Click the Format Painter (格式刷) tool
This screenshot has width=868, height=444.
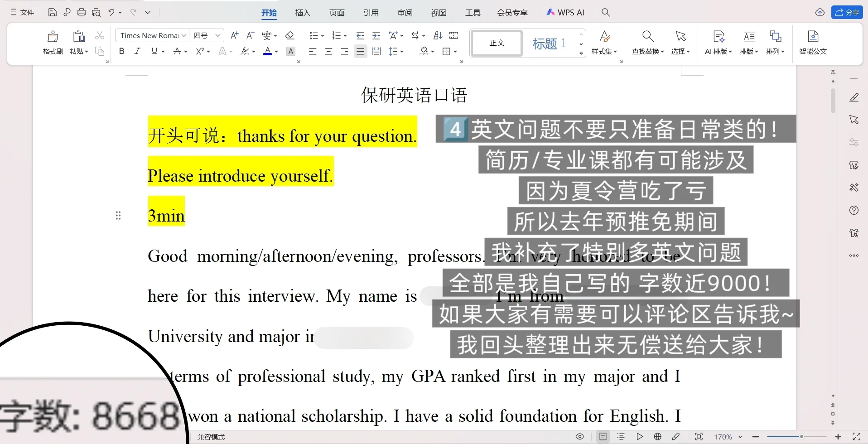tap(53, 43)
